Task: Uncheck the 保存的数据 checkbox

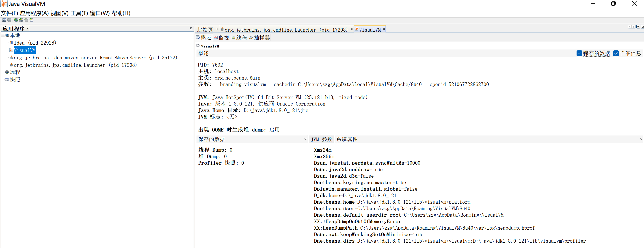Action: pyautogui.click(x=579, y=53)
